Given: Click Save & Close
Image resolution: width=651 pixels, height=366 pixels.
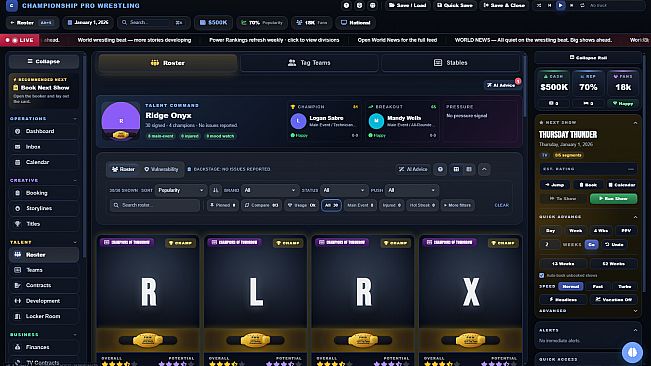Looking at the screenshot, I should pyautogui.click(x=504, y=5).
